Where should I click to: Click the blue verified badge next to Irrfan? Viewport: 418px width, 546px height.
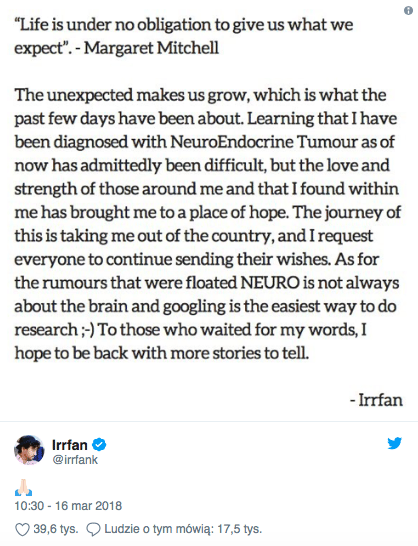pyautogui.click(x=99, y=444)
